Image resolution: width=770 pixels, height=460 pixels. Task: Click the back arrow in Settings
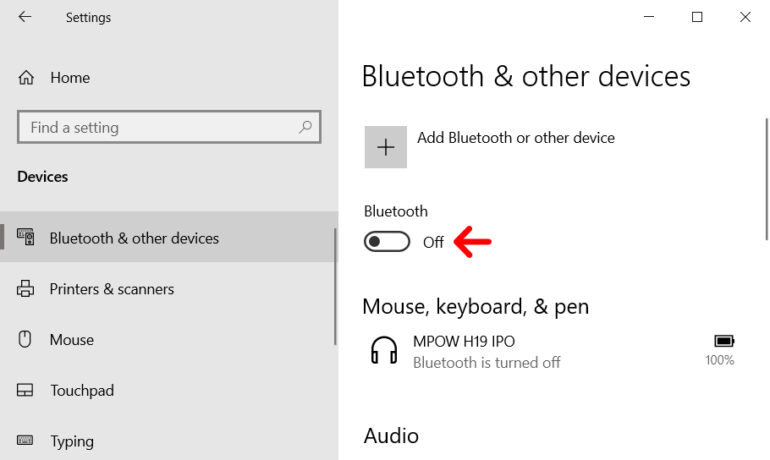(x=25, y=17)
